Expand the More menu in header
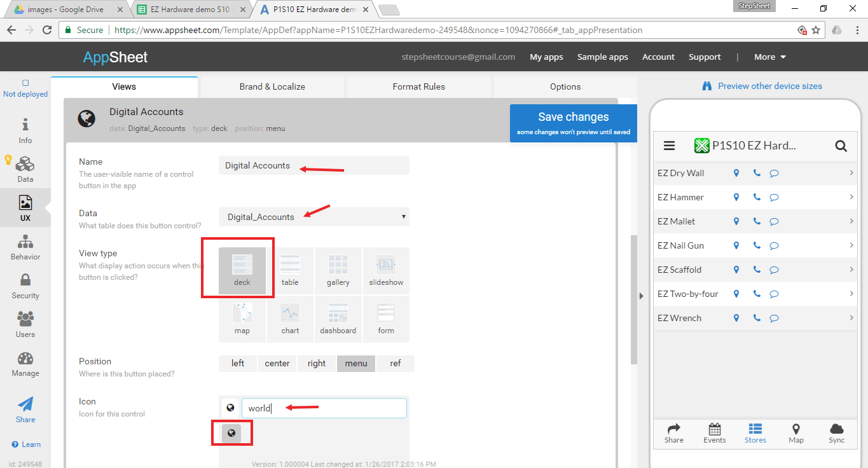The image size is (868, 468). click(x=769, y=57)
